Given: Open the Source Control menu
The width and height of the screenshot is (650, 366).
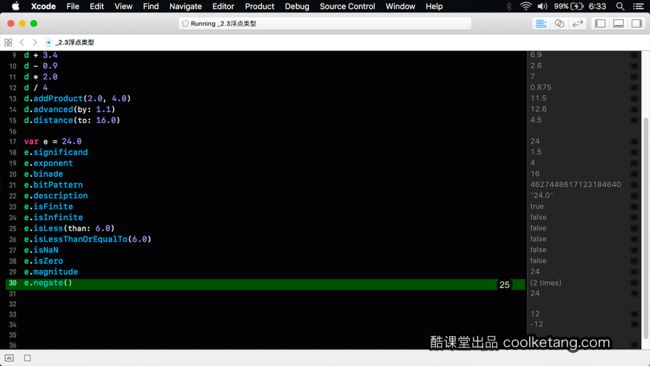Looking at the screenshot, I should click(x=347, y=6).
